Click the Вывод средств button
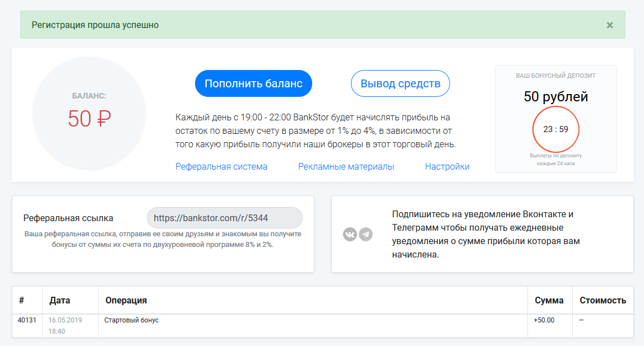 400,83
